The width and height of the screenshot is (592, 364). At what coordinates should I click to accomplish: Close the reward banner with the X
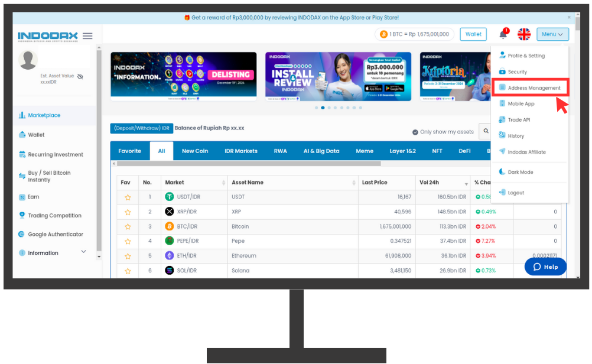pos(569,17)
